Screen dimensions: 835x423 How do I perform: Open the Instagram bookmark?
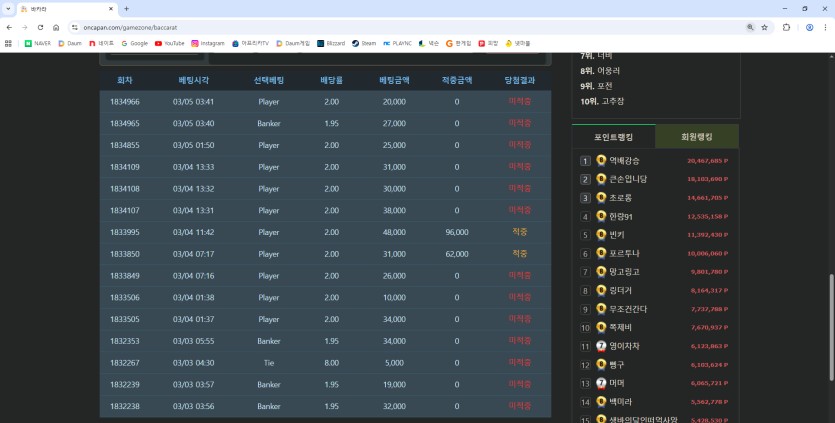pyautogui.click(x=208, y=43)
